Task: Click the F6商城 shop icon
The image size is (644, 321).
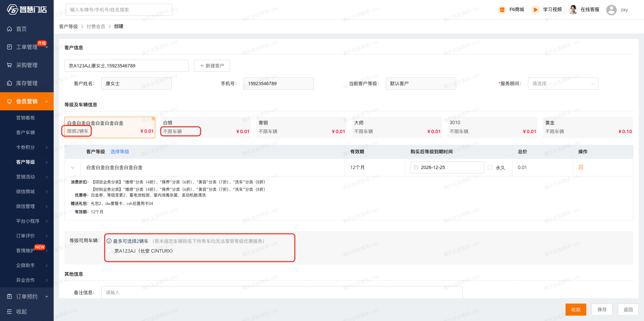Action: 502,10
